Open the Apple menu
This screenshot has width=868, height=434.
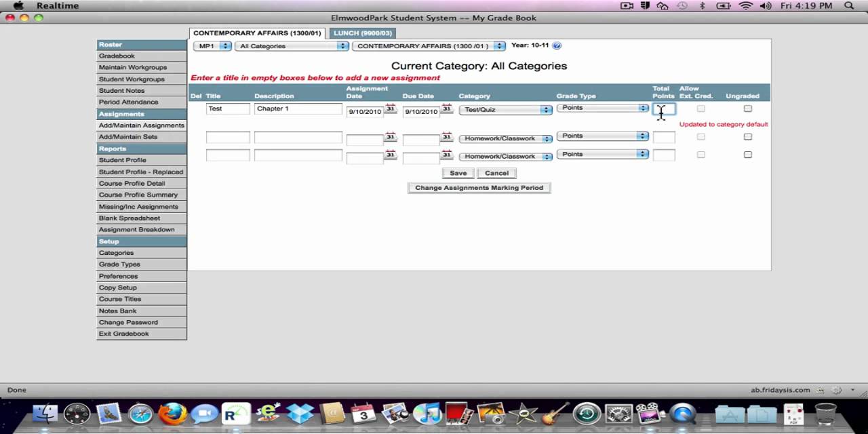pos(18,5)
